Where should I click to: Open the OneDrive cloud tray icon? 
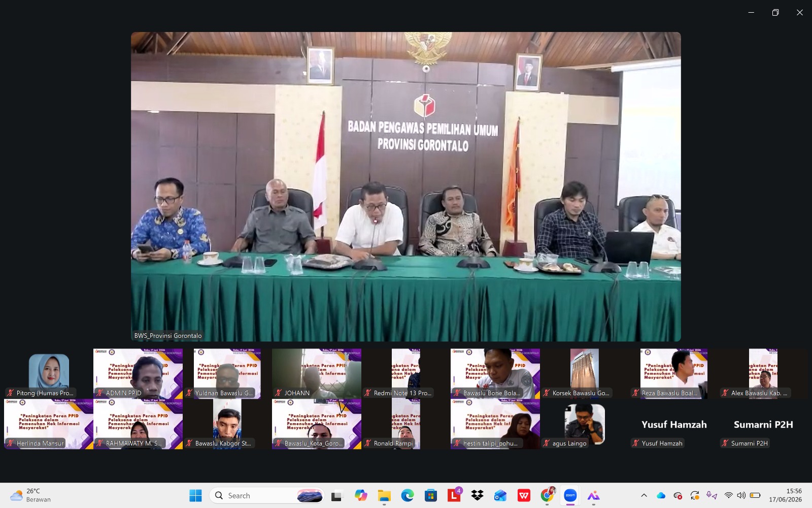[x=661, y=495]
